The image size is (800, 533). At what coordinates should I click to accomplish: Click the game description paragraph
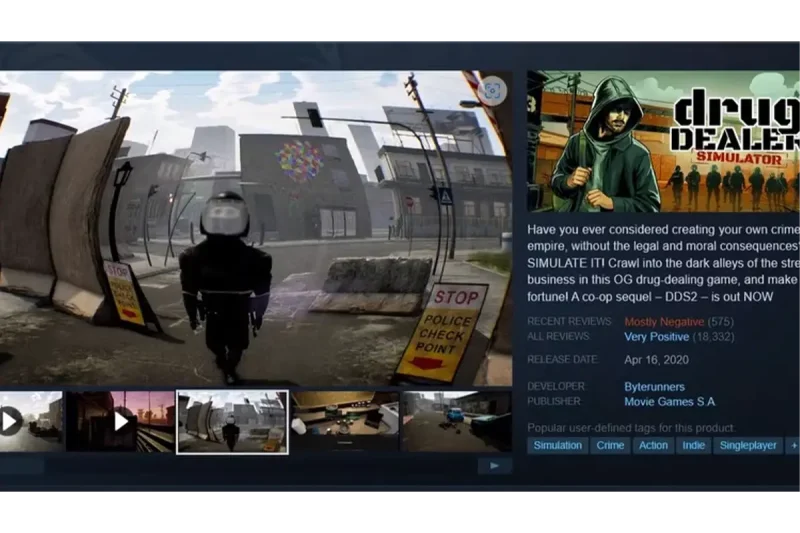click(663, 263)
